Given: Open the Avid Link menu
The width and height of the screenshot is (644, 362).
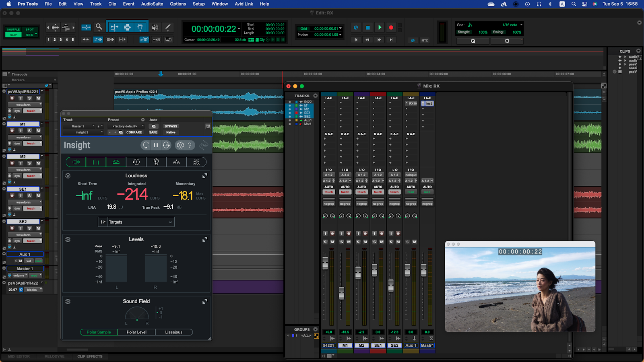Looking at the screenshot, I should coord(244,4).
